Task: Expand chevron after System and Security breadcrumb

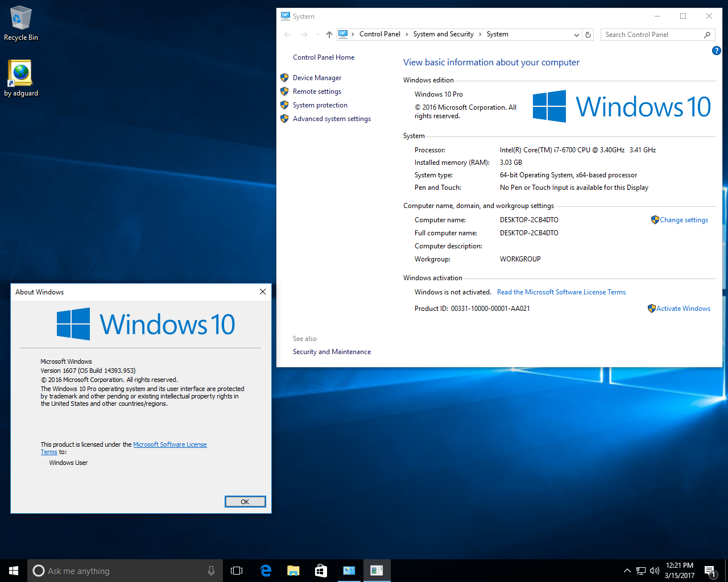Action: point(480,34)
